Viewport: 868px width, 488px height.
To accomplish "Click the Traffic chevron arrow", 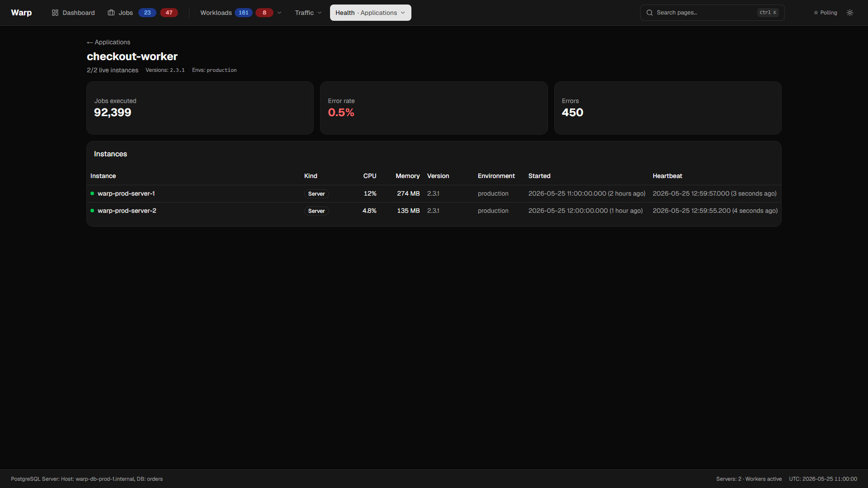I will click(320, 13).
